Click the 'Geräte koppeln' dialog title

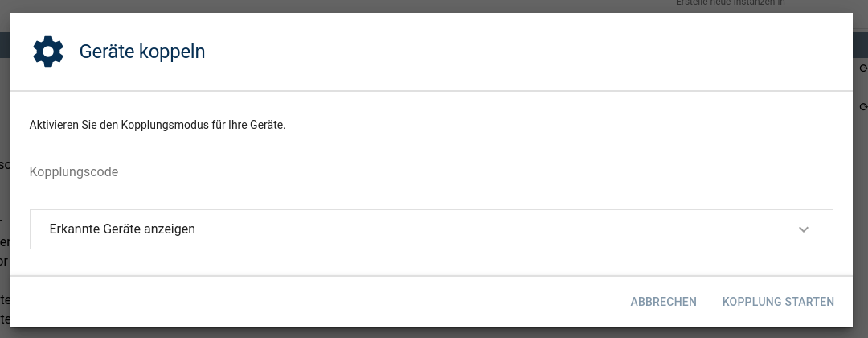coord(142,52)
